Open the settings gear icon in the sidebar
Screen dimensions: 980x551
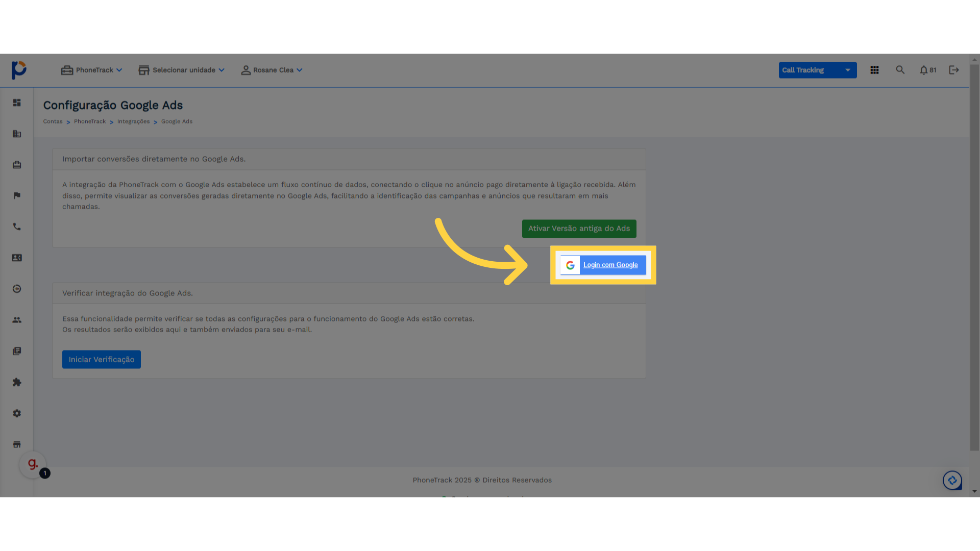coord(17,413)
